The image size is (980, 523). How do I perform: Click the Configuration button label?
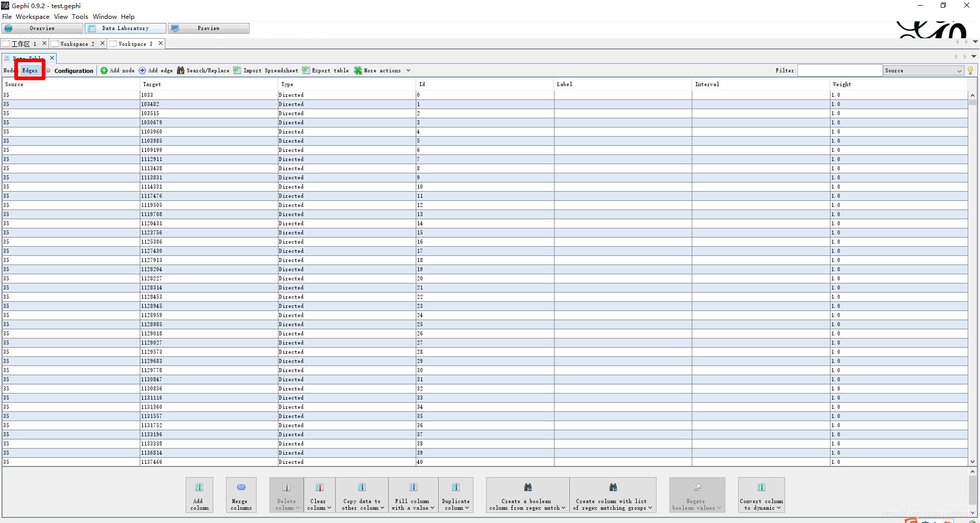coord(74,71)
